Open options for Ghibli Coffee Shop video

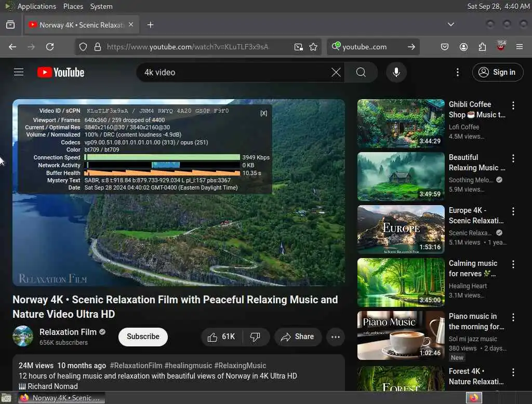[513, 105]
